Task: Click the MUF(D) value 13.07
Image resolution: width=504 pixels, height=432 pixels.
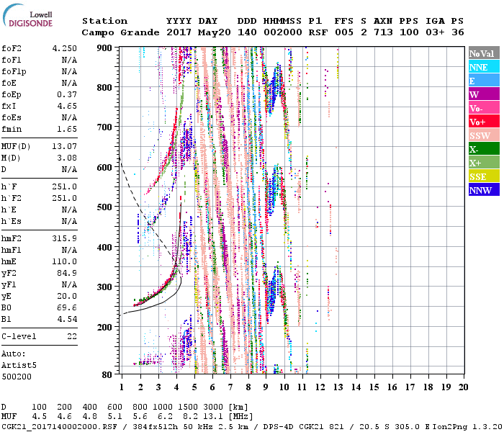Action: (65, 147)
